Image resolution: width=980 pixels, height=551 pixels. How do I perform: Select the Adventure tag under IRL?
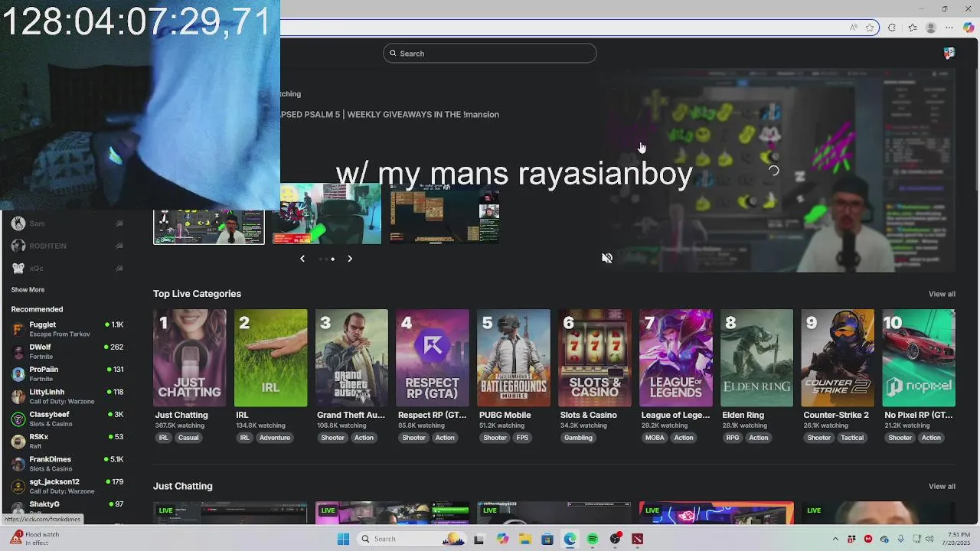pos(275,438)
